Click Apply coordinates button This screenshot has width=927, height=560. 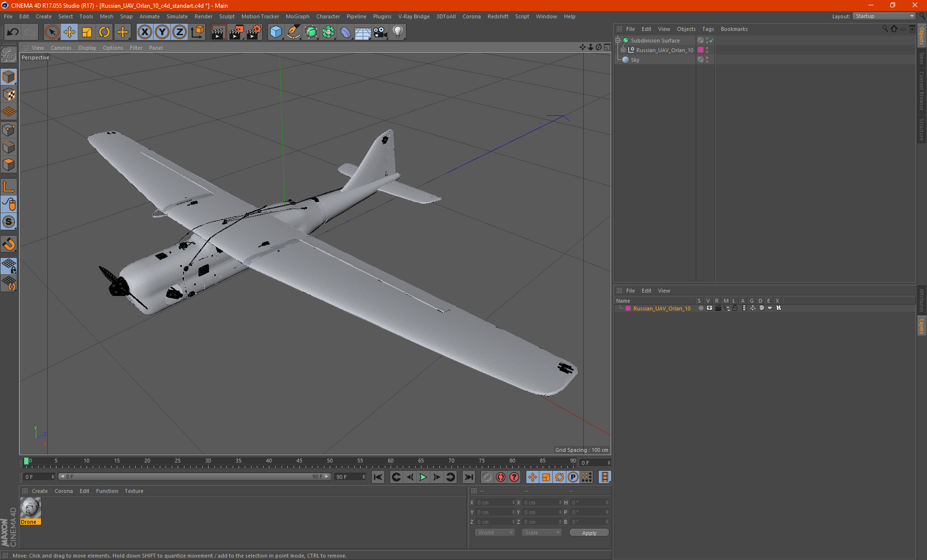(589, 533)
